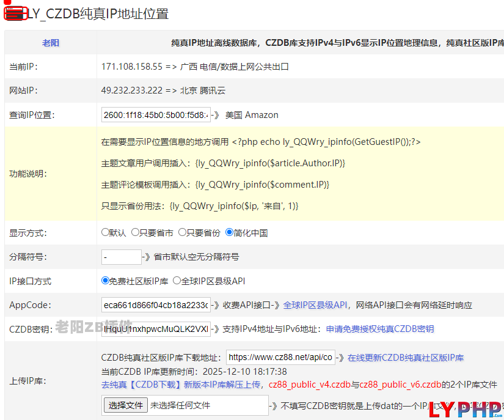Click the red plugin icon beside the page title
Screen dimensions: 504x420
[x=15, y=13]
